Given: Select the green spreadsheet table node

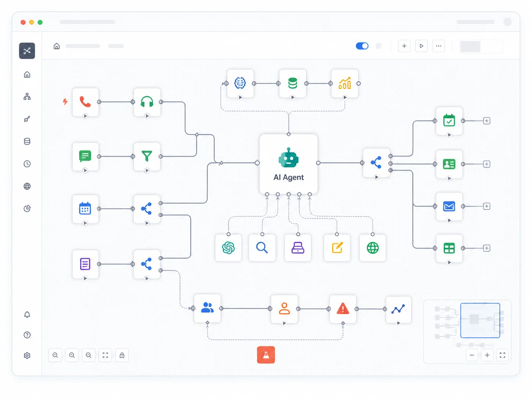Looking at the screenshot, I should point(449,248).
